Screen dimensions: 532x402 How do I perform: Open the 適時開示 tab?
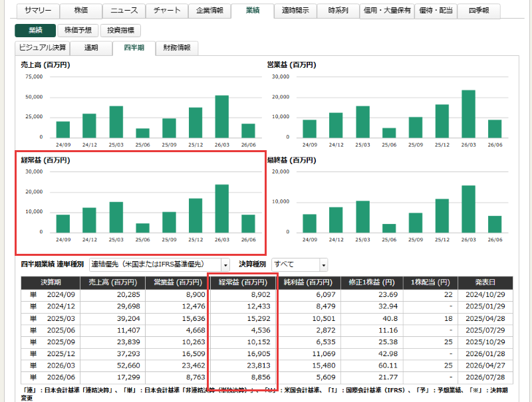(x=295, y=11)
